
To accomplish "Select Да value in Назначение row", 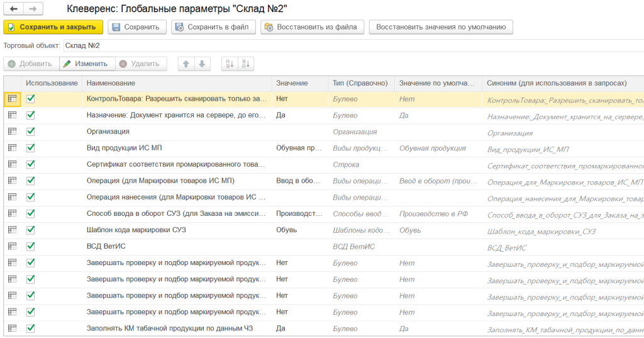I will click(300, 115).
